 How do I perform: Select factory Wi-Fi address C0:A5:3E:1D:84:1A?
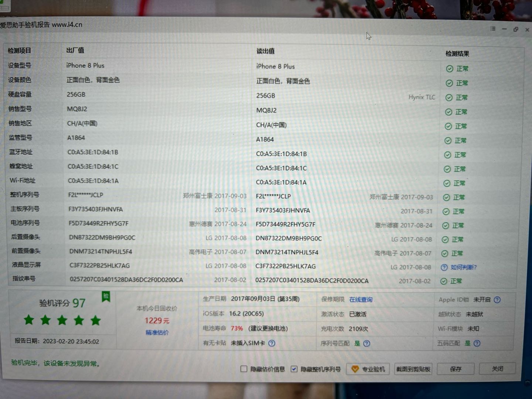[x=93, y=181]
